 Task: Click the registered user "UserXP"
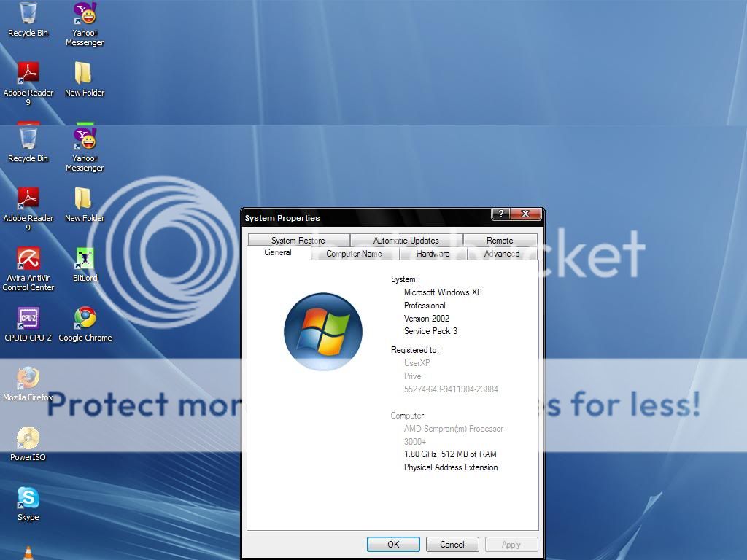coord(417,363)
